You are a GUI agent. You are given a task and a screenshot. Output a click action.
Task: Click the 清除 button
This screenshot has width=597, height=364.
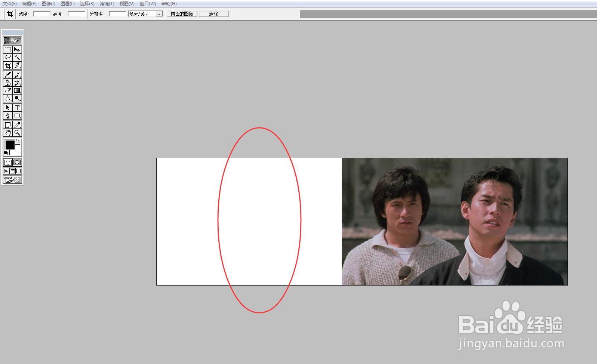tap(214, 14)
